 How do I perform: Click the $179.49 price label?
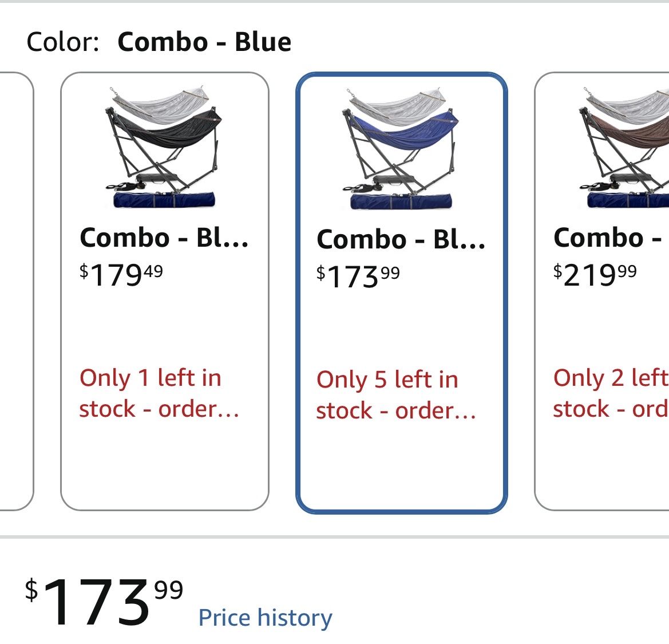pos(121,275)
